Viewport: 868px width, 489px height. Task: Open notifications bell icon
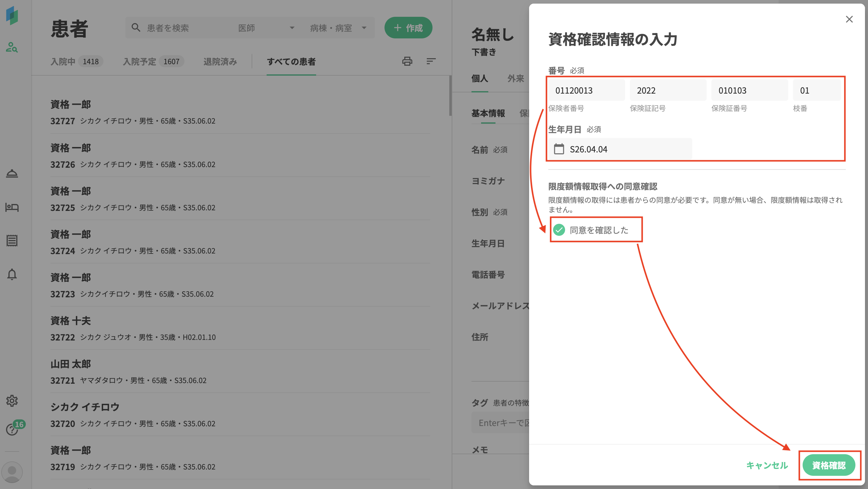12,274
